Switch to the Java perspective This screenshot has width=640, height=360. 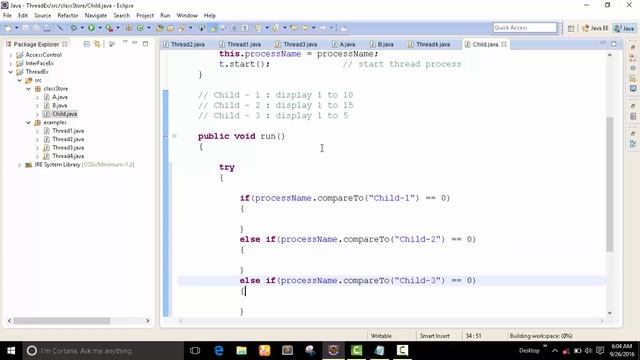[624, 28]
